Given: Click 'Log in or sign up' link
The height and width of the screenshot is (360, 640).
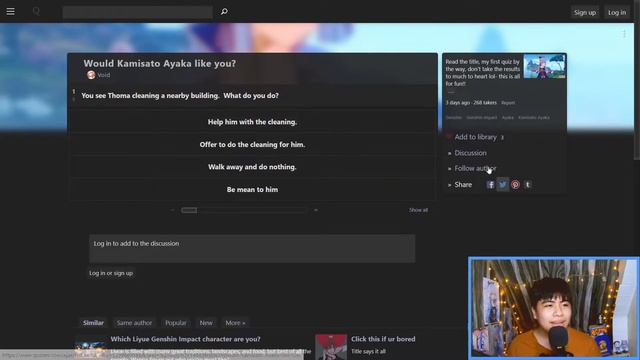Looking at the screenshot, I should pyautogui.click(x=111, y=273).
